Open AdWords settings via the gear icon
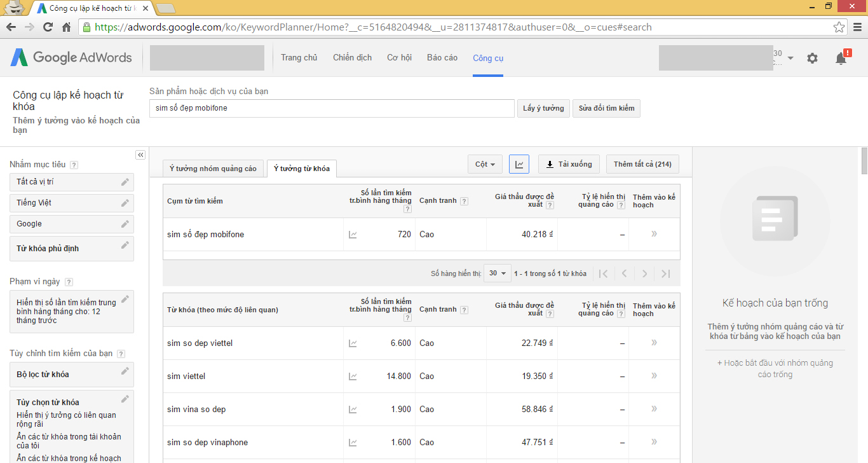This screenshot has height=463, width=868. (812, 58)
